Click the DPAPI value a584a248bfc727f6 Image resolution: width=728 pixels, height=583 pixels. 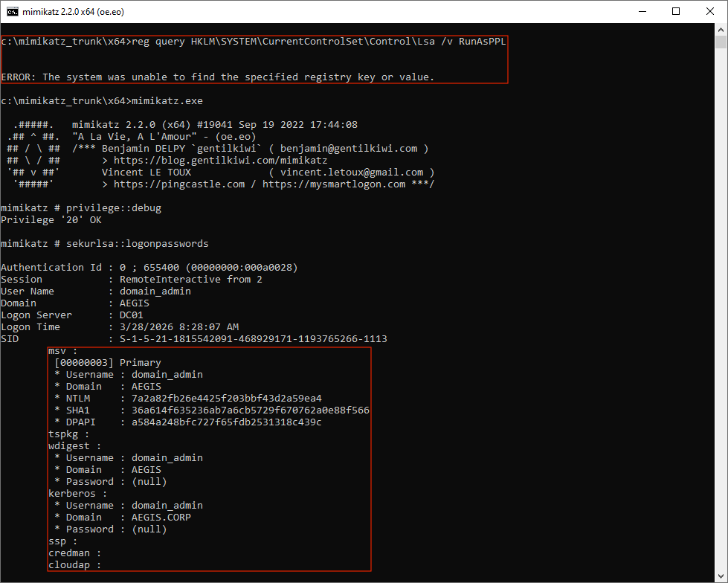[x=227, y=422]
